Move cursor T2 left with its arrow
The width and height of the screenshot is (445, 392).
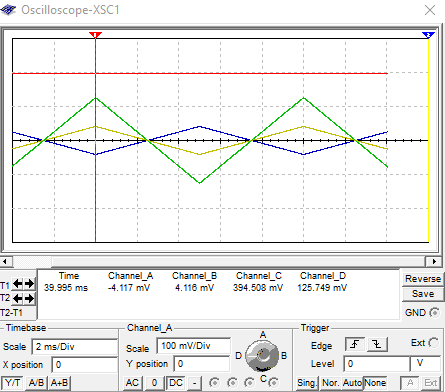[x=17, y=298]
